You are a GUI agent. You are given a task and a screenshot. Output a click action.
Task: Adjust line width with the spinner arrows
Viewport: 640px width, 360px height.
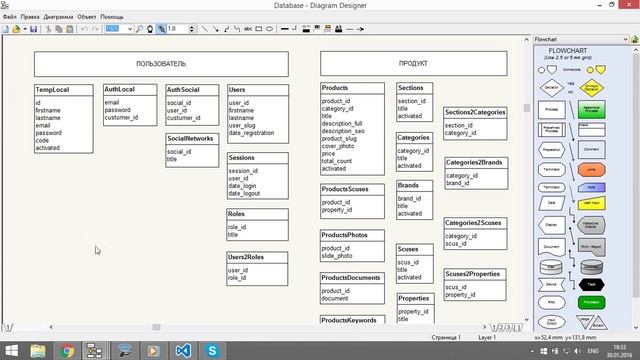(191, 29)
